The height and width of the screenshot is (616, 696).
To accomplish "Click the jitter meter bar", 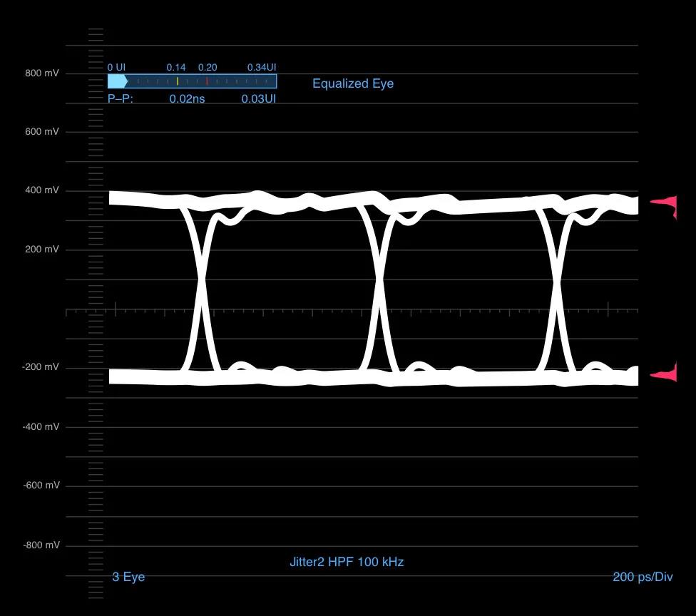I will [x=193, y=82].
